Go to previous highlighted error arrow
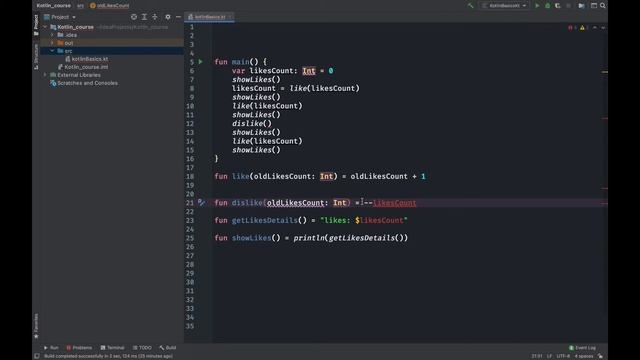 595,28
